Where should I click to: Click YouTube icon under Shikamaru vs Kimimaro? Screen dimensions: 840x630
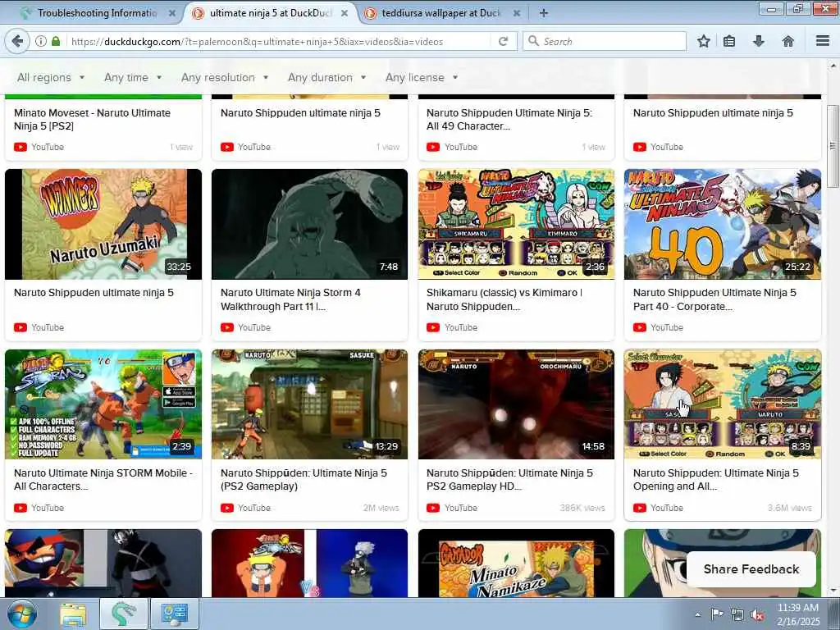(x=433, y=327)
